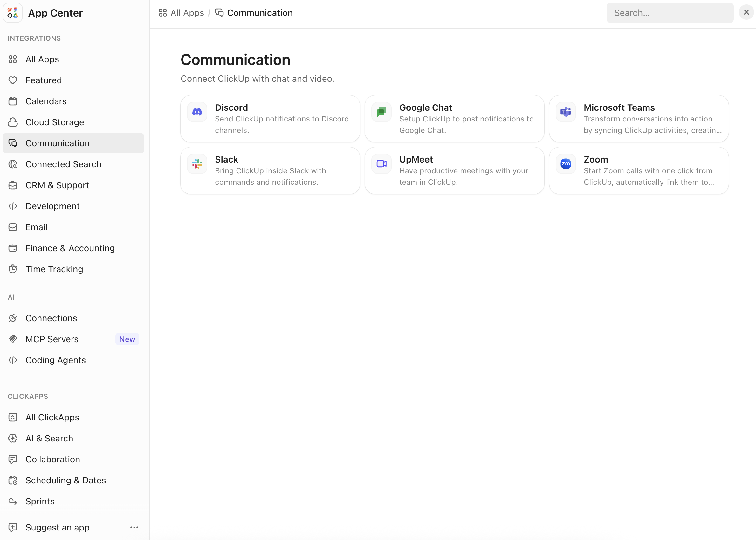The height and width of the screenshot is (540, 756).
Task: Select All Apps in the sidebar
Action: pyautogui.click(x=73, y=59)
